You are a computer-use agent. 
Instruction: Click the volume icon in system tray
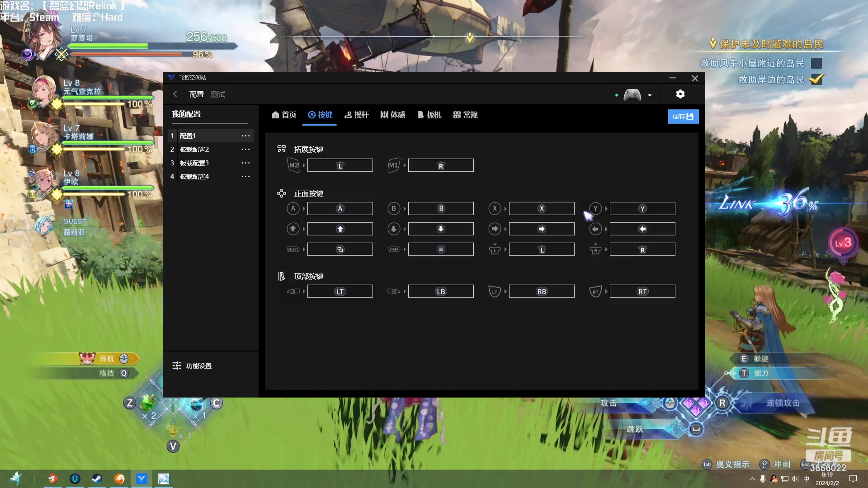pos(795,479)
